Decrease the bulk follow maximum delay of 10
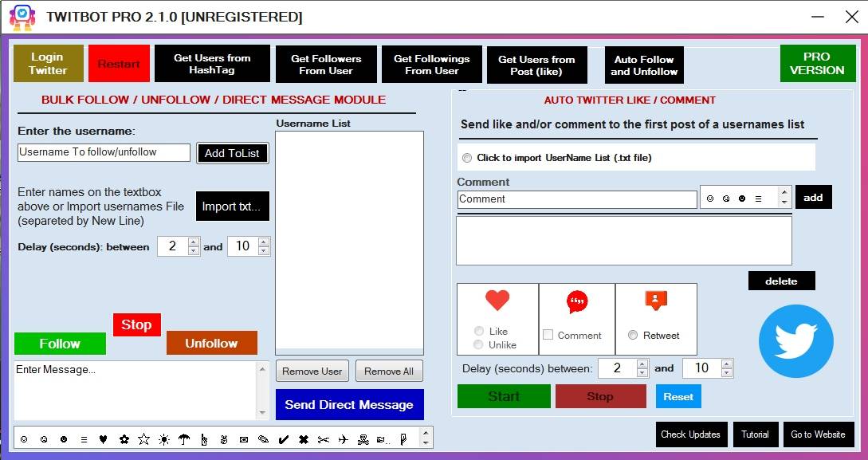Image resolution: width=868 pixels, height=460 pixels. (264, 251)
